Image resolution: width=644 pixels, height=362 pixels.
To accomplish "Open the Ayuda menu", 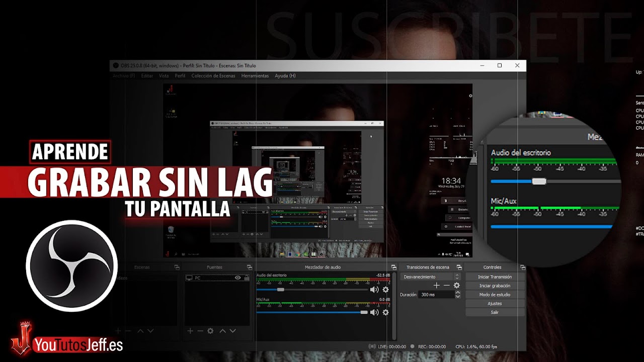I will pos(285,76).
